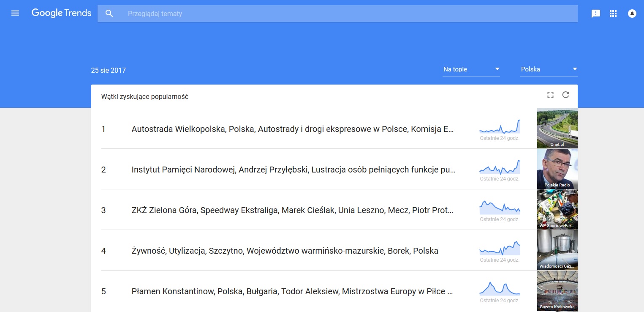Viewport: 644px width, 312px height.
Task: Open the Polska country dropdown
Action: pyautogui.click(x=549, y=69)
